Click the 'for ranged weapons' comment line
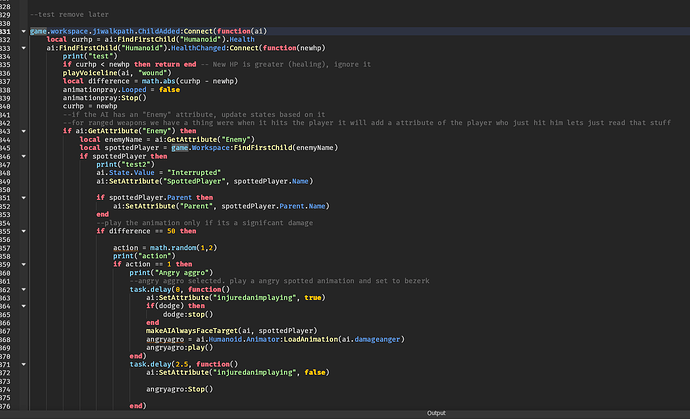The width and height of the screenshot is (690, 419). pyautogui.click(x=367, y=123)
